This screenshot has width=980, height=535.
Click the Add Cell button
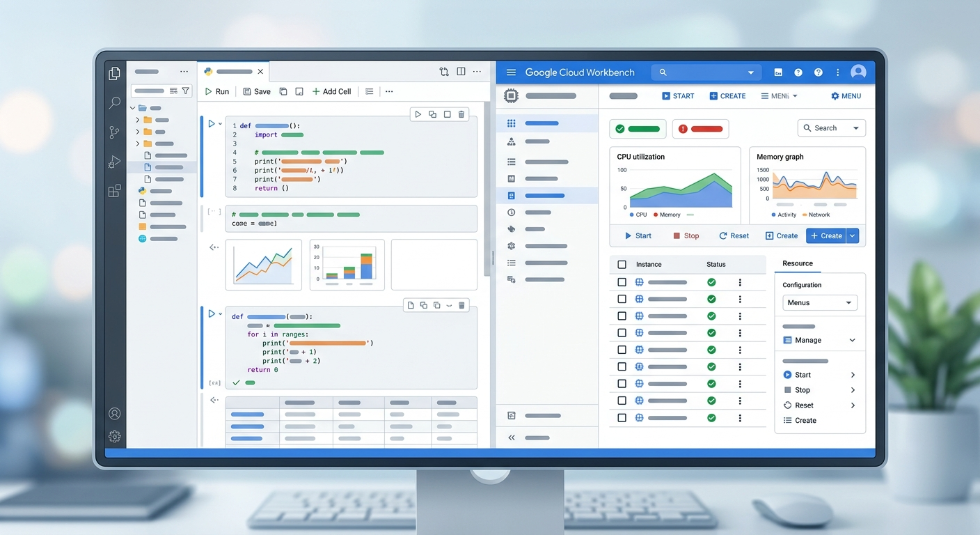coord(331,91)
